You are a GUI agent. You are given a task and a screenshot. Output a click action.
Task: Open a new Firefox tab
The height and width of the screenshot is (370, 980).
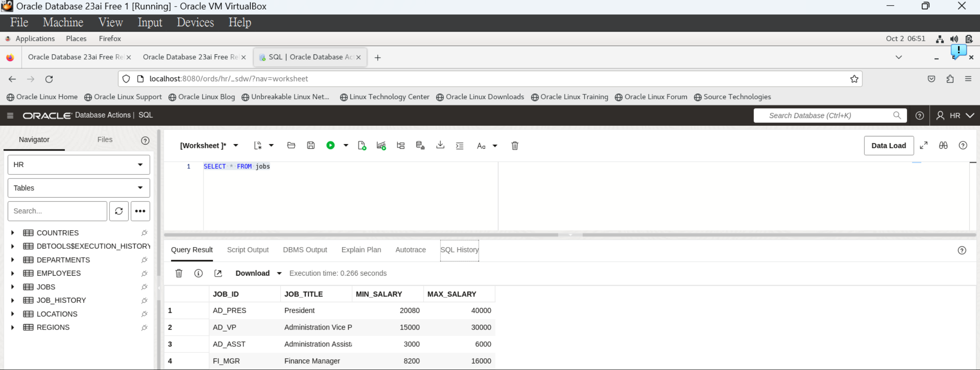(378, 58)
